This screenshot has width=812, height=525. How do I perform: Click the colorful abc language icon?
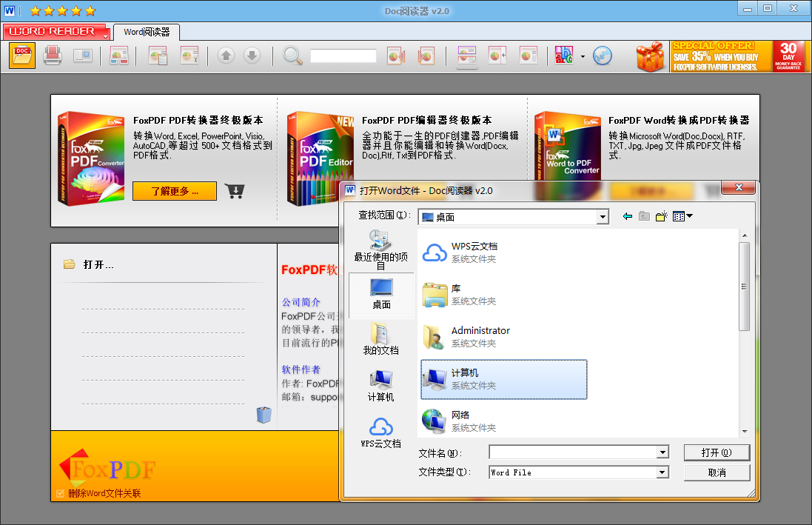tap(564, 56)
